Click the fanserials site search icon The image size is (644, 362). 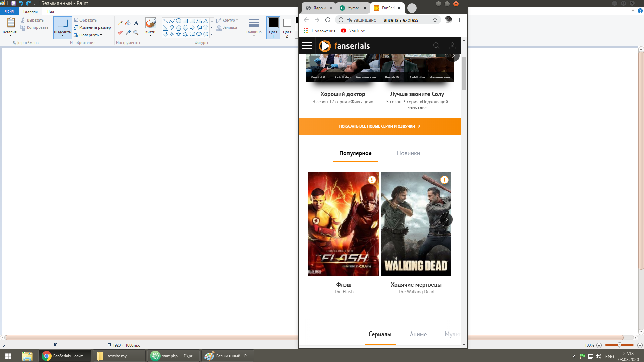[x=436, y=46]
